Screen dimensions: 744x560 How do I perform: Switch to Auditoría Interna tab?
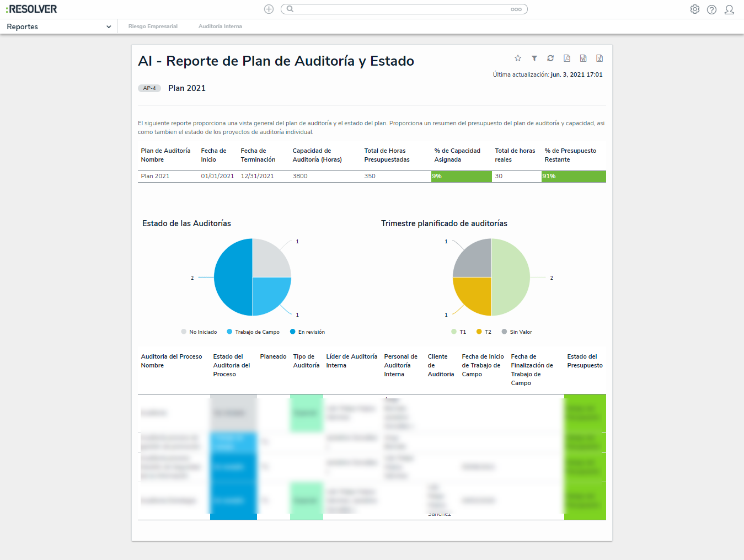(x=220, y=26)
